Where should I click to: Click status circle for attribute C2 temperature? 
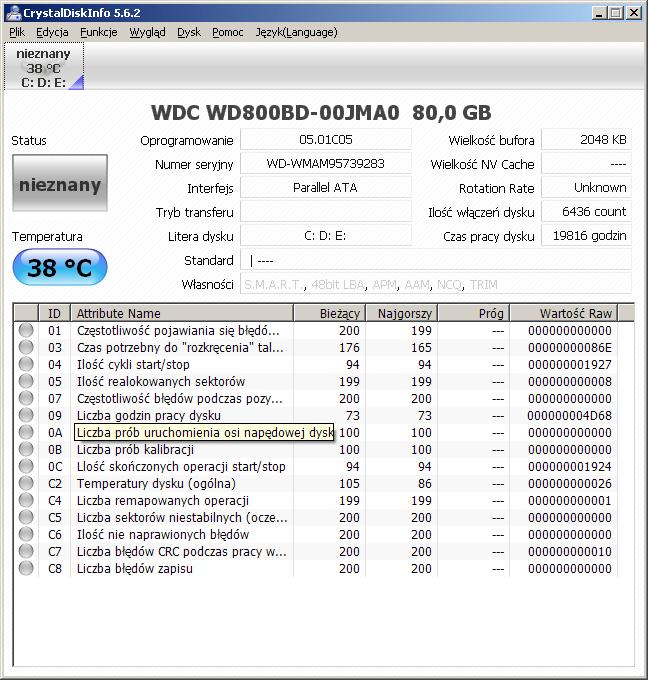26,483
